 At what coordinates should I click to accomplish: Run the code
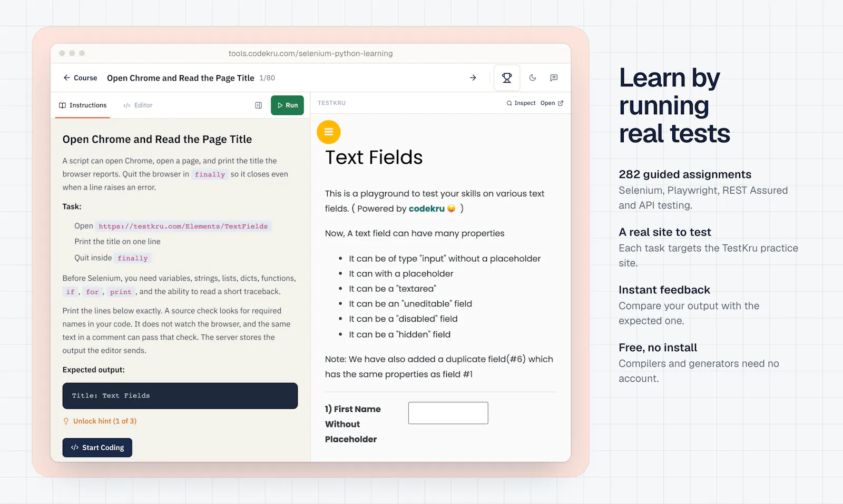click(x=287, y=105)
